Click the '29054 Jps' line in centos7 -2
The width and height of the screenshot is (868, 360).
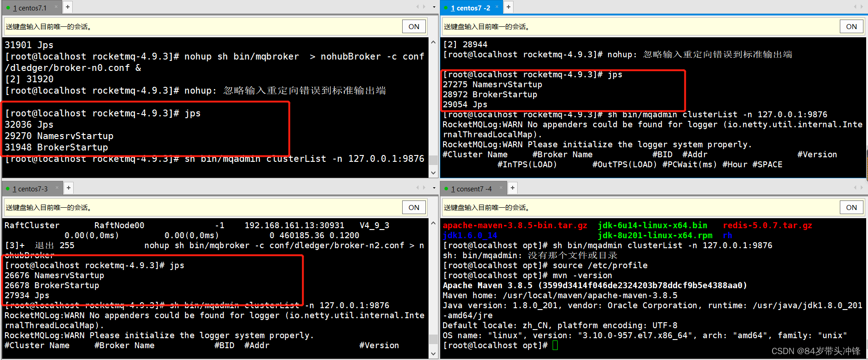coord(465,105)
